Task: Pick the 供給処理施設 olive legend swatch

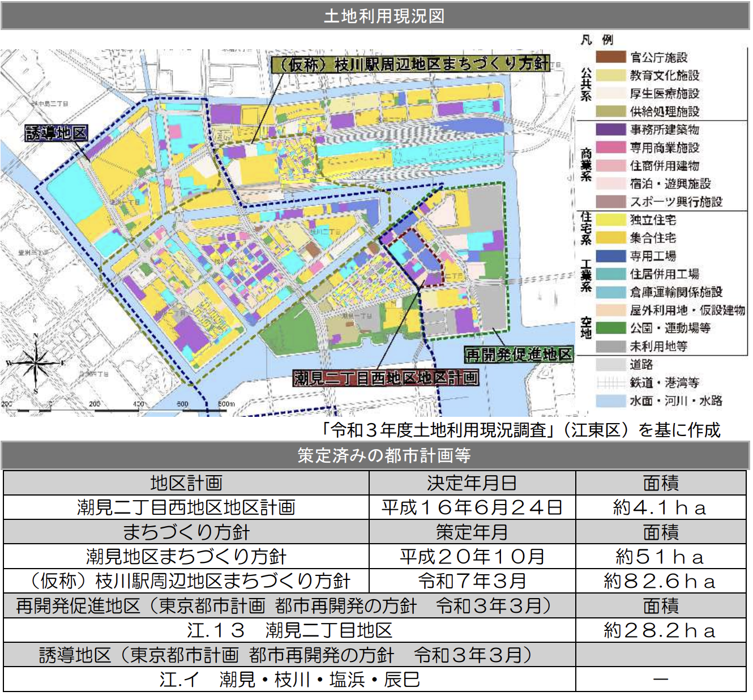Action: 610,112
